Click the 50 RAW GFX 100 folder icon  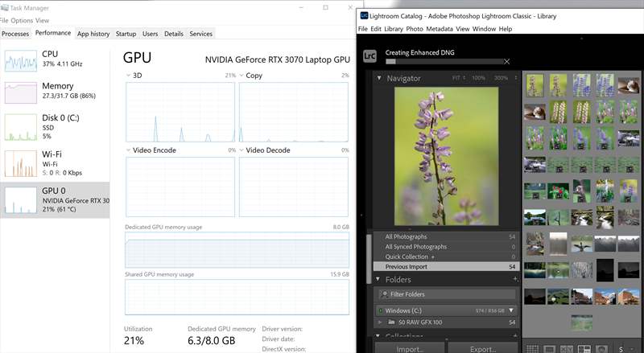click(x=391, y=322)
